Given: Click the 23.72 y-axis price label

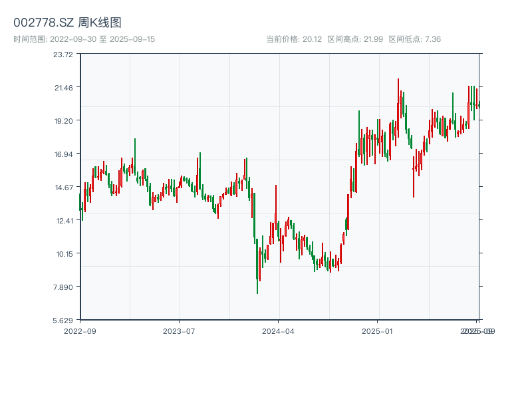Looking at the screenshot, I should pos(64,55).
